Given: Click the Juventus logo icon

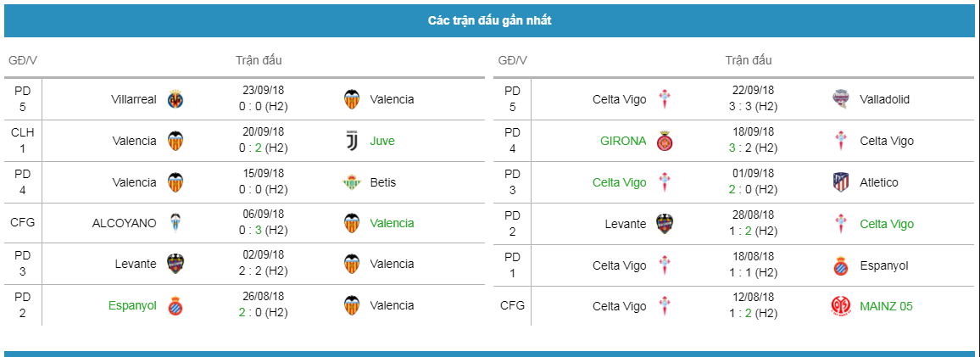Looking at the screenshot, I should click(352, 141).
